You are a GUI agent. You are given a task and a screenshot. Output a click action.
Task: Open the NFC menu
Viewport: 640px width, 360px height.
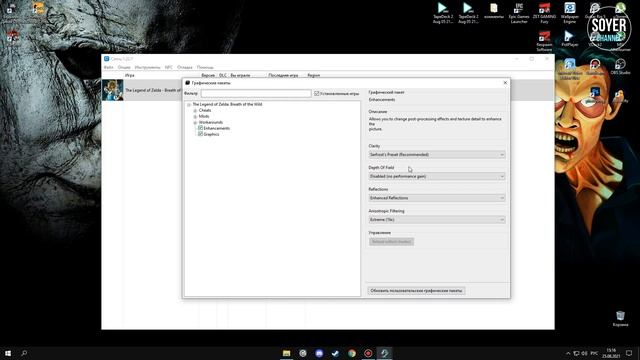[x=169, y=67]
